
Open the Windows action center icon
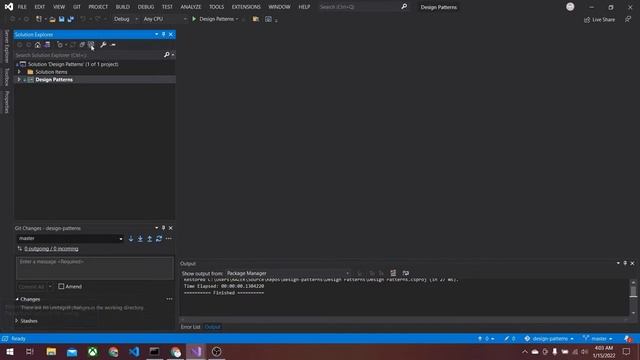627,351
